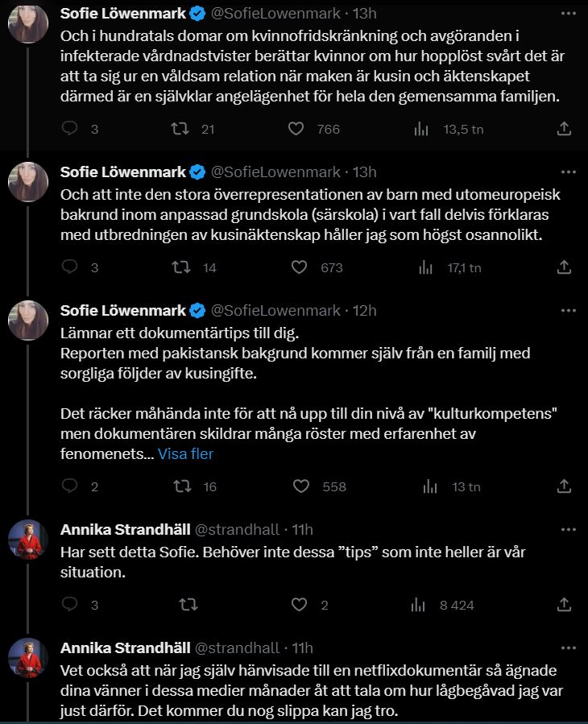Screen dimensions: 588x724
Task: Click Sofie Löwenmark's avatar on first tweet
Action: 28,23
